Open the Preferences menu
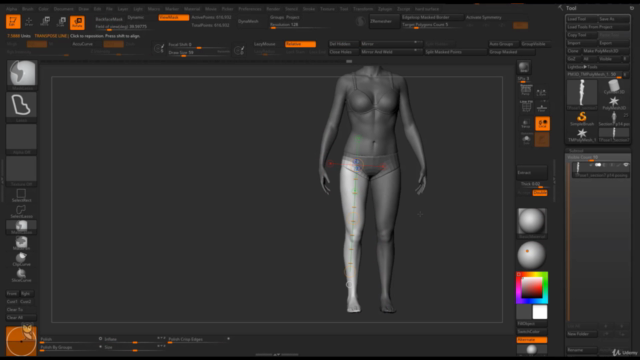640x360 pixels. tap(250, 9)
